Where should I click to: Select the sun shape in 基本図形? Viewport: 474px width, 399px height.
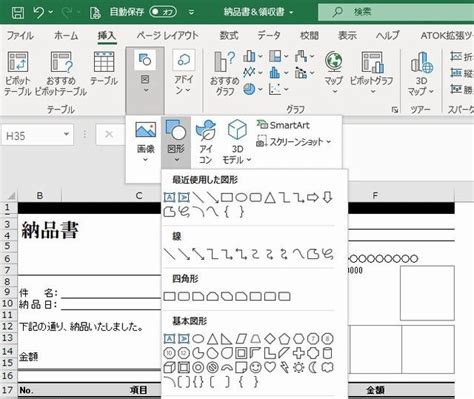click(x=299, y=367)
